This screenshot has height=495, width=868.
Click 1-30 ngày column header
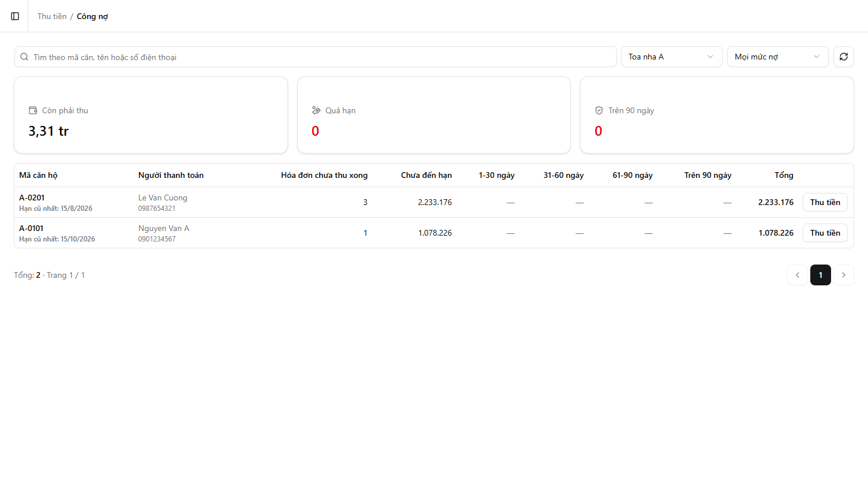[496, 175]
